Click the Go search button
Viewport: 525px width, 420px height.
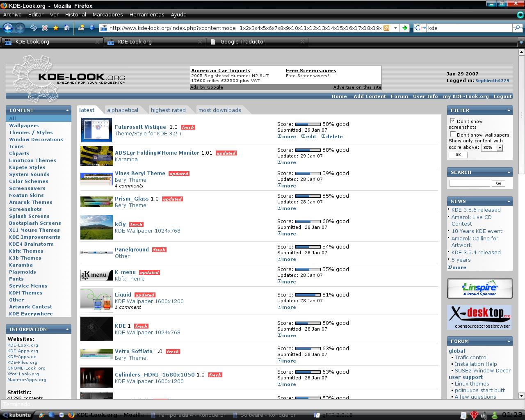click(498, 183)
